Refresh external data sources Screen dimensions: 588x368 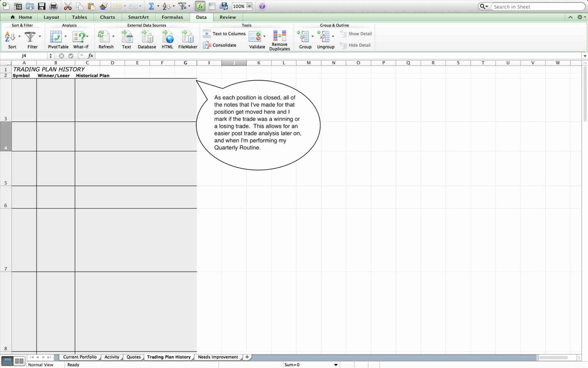105,38
